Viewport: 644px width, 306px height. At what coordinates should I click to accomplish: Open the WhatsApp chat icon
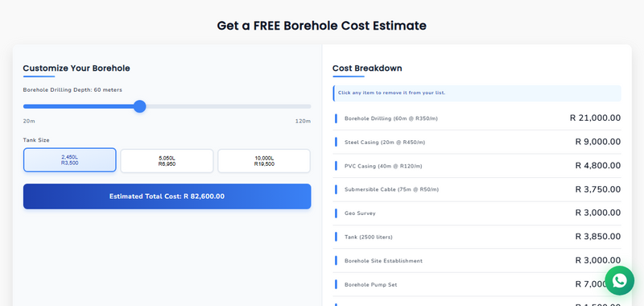click(619, 280)
